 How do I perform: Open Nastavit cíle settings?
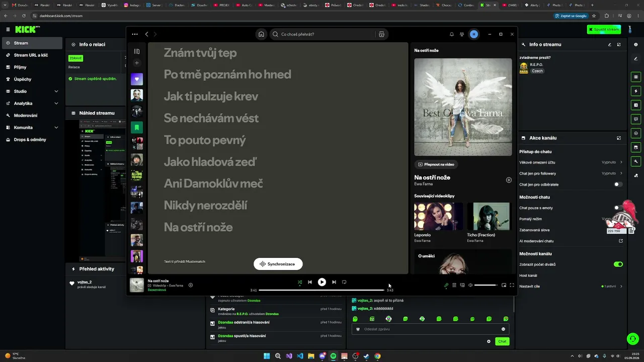point(571,286)
